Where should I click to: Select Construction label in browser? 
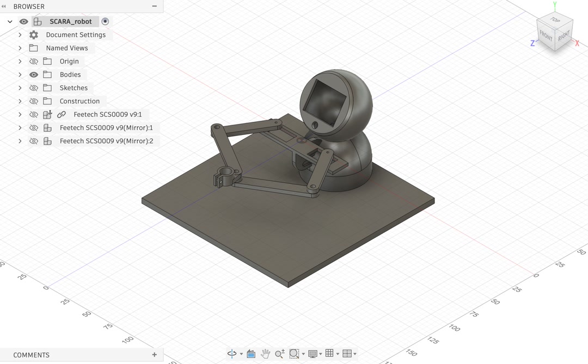point(79,101)
